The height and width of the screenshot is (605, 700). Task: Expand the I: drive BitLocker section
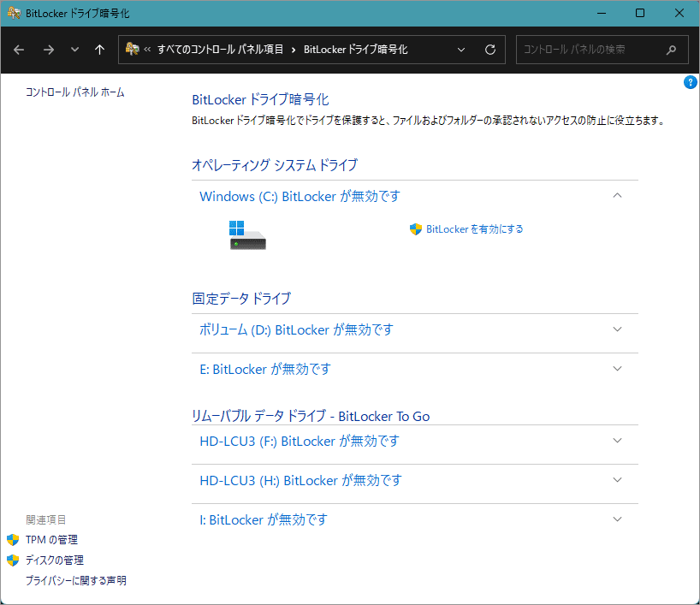click(x=618, y=519)
